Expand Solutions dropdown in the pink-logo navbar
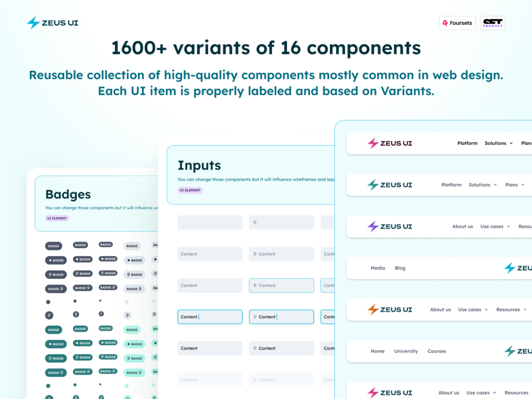This screenshot has height=399, width=532. pyautogui.click(x=499, y=143)
